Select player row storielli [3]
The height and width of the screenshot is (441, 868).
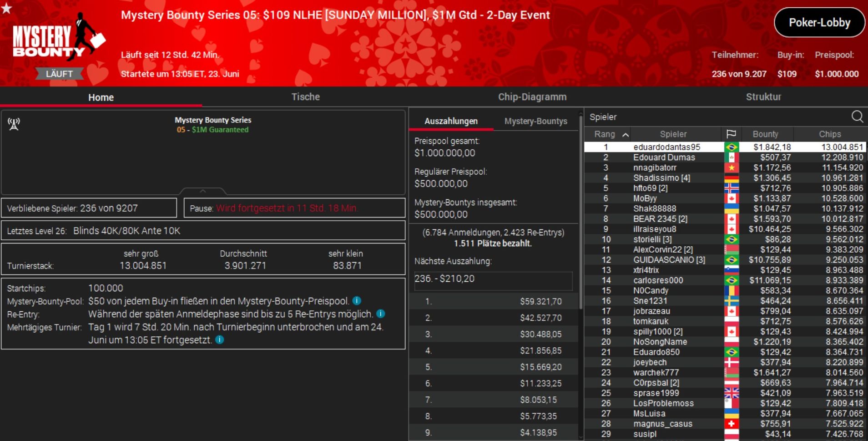725,239
